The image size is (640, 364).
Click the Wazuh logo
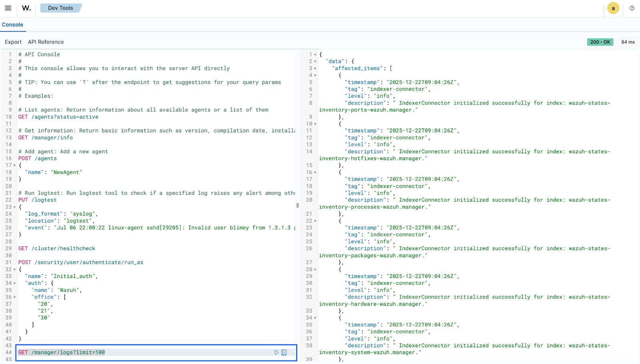(x=26, y=8)
